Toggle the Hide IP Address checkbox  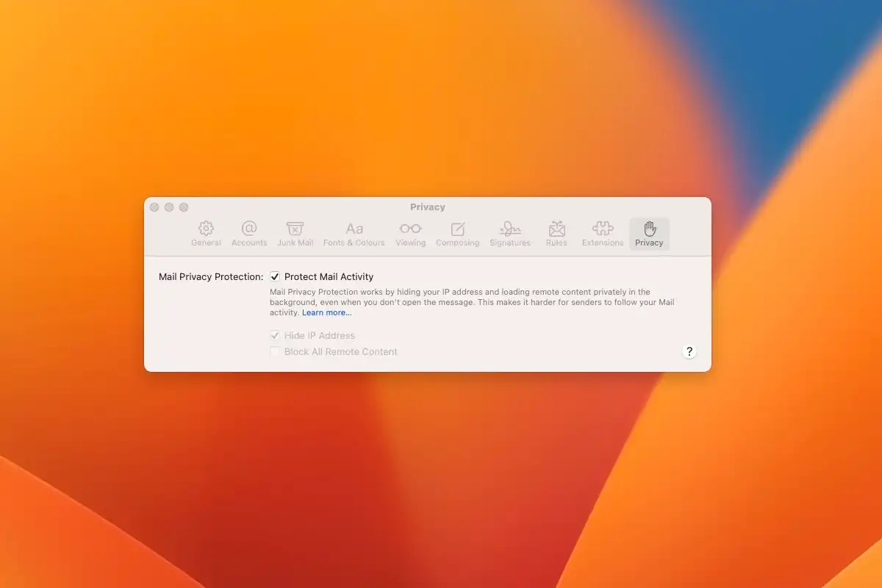[275, 336]
